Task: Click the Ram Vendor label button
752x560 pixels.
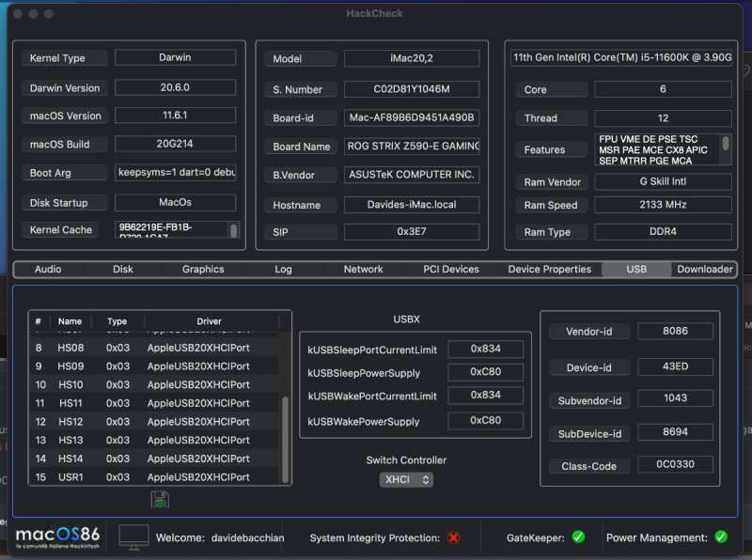Action: (552, 182)
